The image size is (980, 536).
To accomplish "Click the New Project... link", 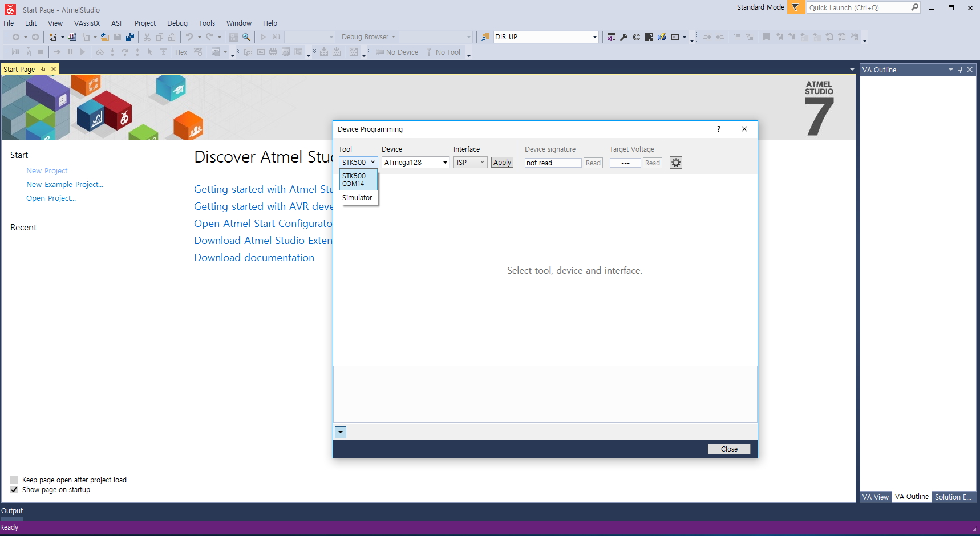I will point(49,171).
